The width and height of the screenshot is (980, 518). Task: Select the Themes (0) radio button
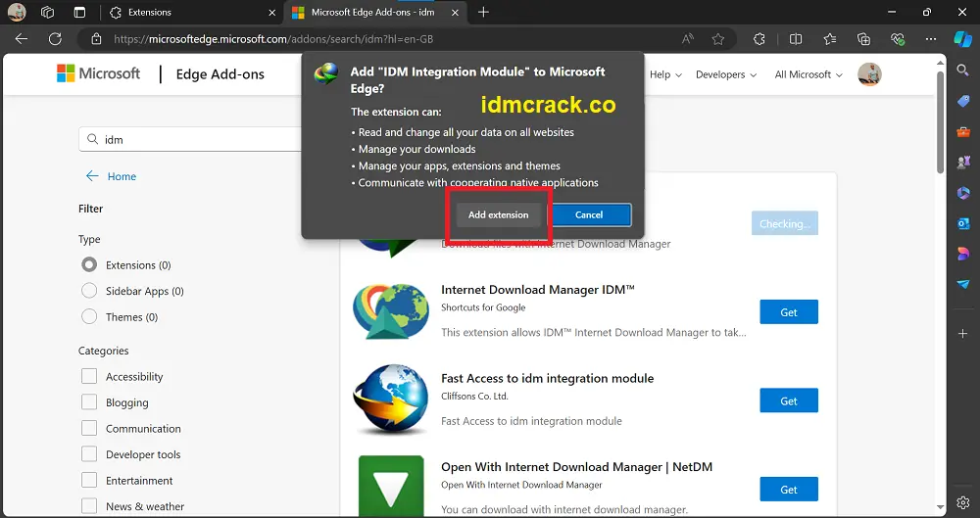click(89, 317)
